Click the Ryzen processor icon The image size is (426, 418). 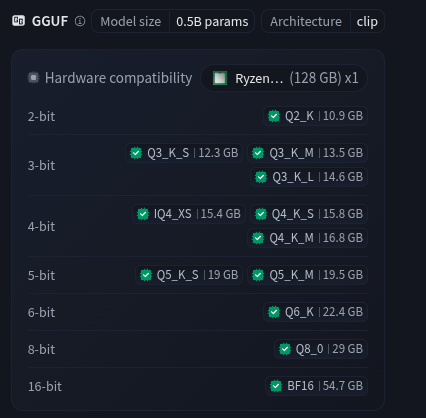[x=220, y=78]
